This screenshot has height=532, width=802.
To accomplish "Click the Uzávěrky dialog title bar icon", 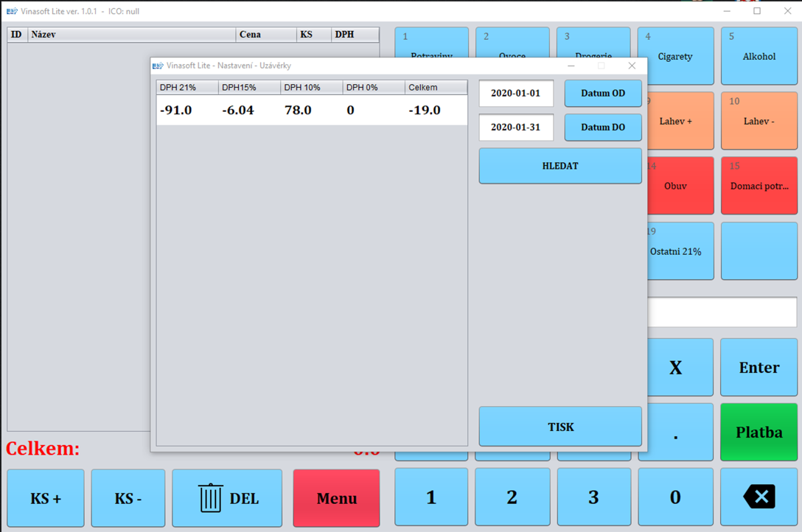I will pos(156,66).
